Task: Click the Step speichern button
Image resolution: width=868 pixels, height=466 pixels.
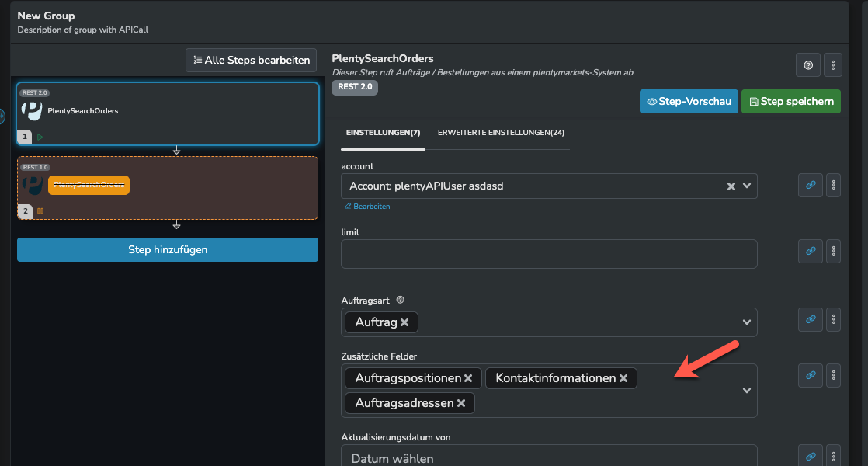Action: click(790, 102)
